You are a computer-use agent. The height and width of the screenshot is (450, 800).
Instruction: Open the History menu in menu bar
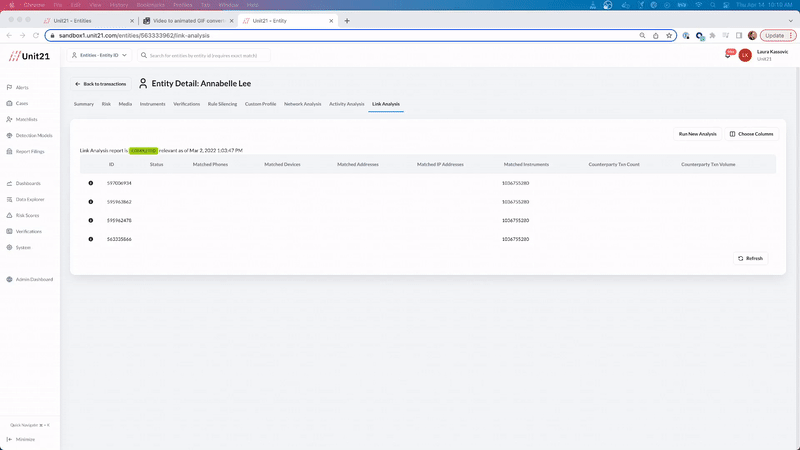pyautogui.click(x=118, y=5)
